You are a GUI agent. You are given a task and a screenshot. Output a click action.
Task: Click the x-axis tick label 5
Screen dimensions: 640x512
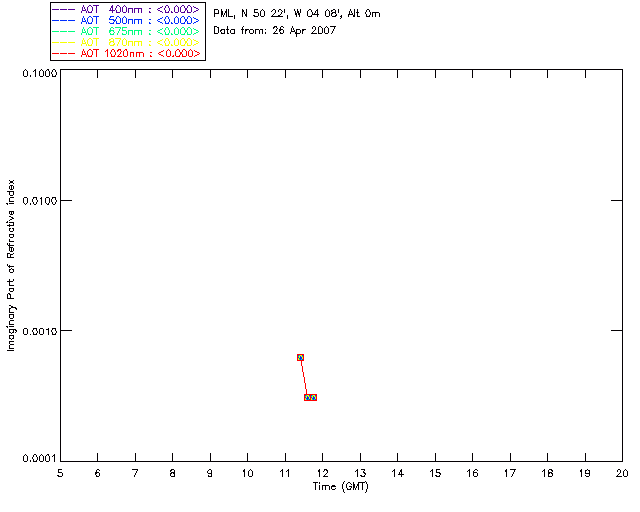[x=60, y=474]
